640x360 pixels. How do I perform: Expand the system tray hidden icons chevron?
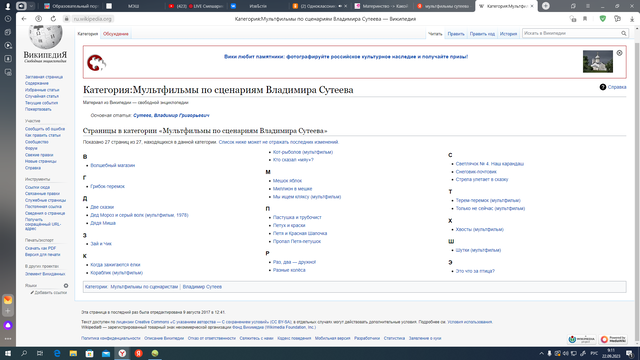[541, 353]
